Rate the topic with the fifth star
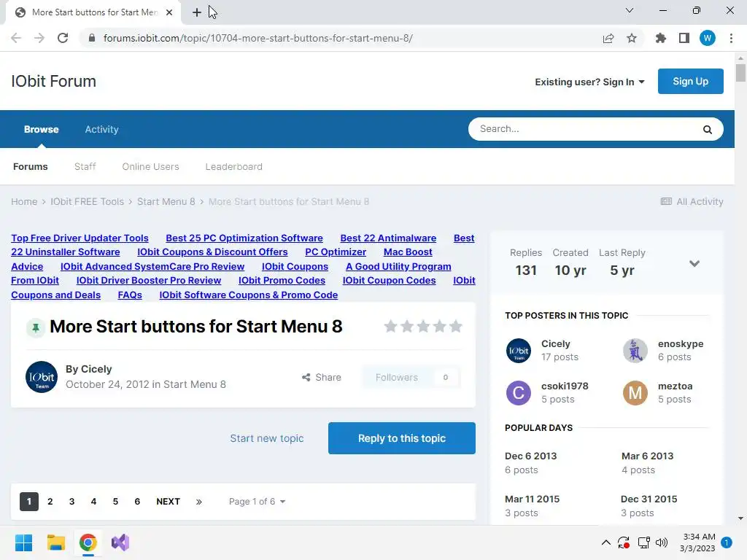This screenshot has width=747, height=560. click(x=456, y=326)
